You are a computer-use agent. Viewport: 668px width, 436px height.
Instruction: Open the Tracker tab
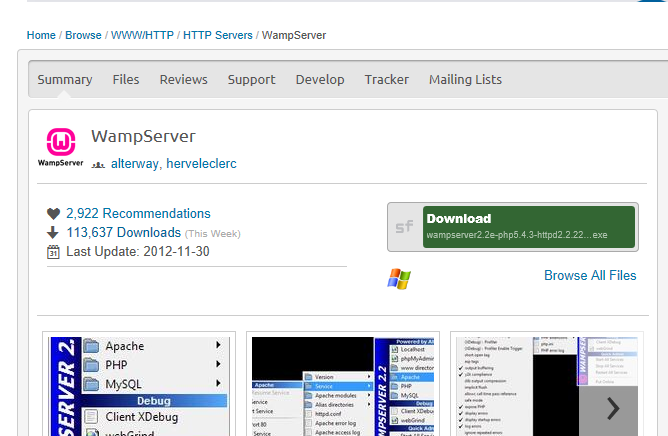(x=386, y=80)
